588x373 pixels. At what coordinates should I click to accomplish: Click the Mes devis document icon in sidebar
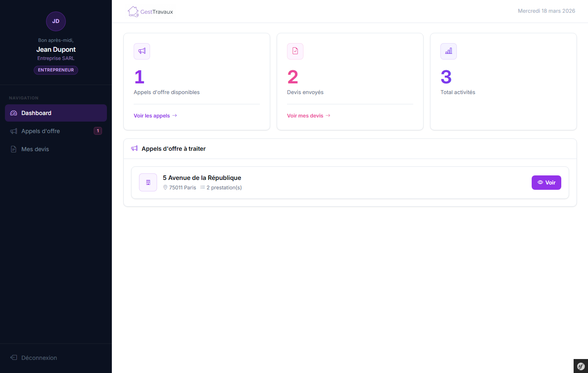click(13, 149)
